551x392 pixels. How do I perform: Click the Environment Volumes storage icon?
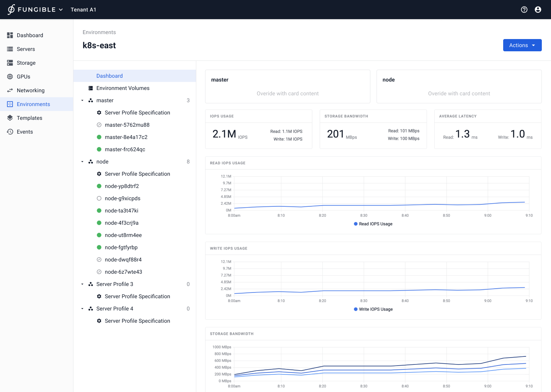[x=91, y=88]
